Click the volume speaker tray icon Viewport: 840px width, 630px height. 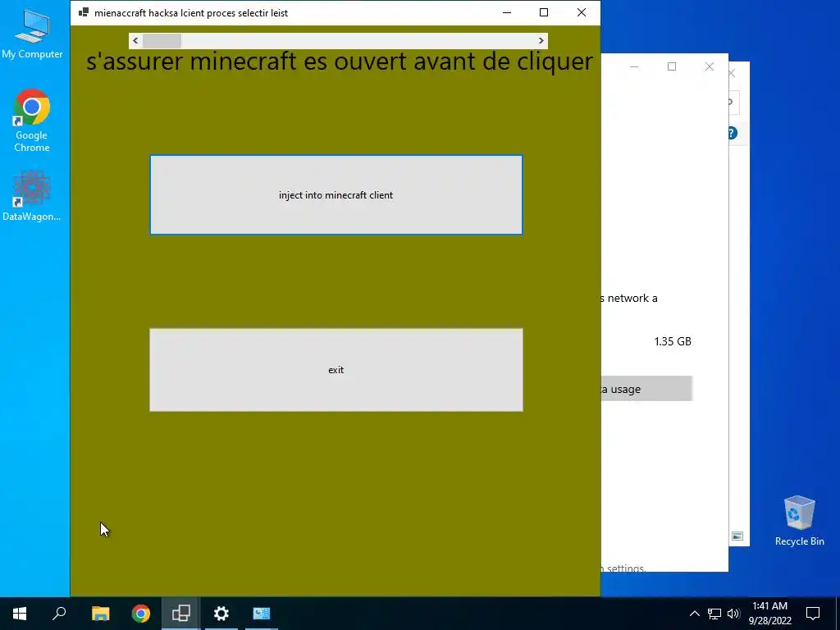[x=733, y=614]
